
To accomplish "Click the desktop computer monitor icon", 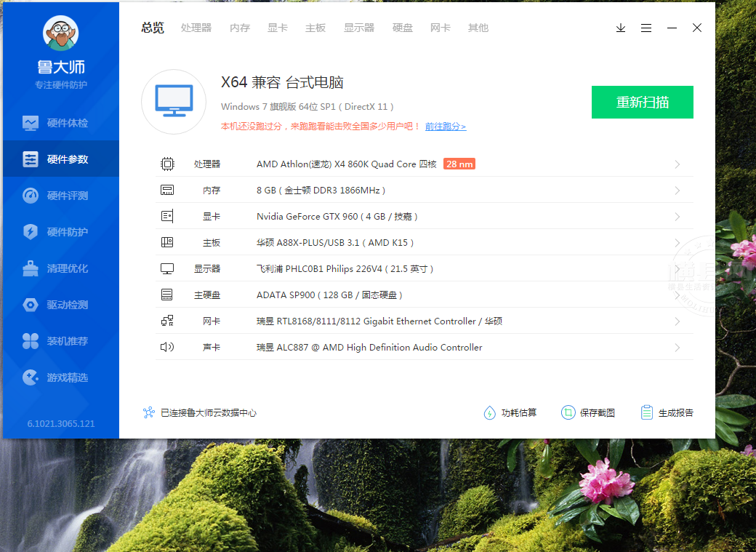I will pos(174,101).
